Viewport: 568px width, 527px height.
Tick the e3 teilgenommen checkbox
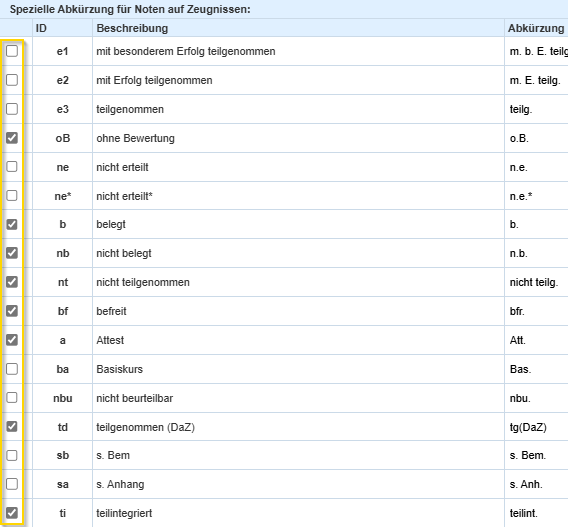pyautogui.click(x=12, y=109)
